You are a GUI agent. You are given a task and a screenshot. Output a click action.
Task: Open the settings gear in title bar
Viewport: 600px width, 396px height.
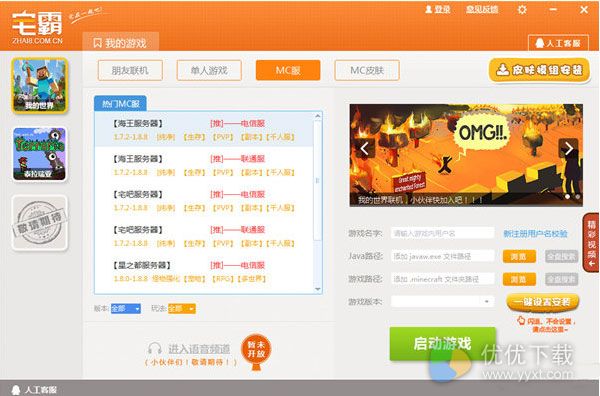tap(522, 10)
